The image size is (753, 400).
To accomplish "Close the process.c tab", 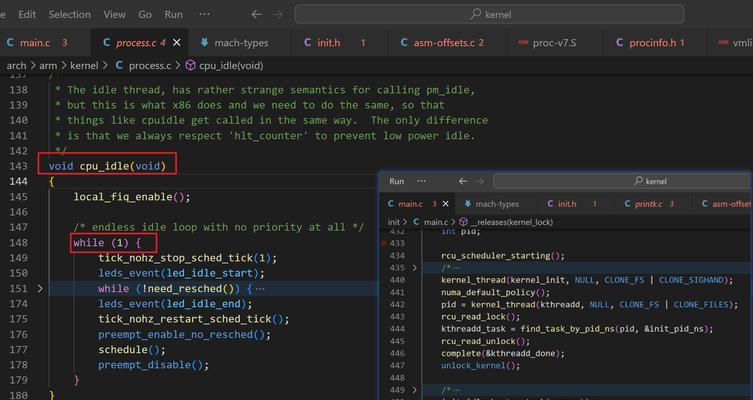I will (177, 43).
